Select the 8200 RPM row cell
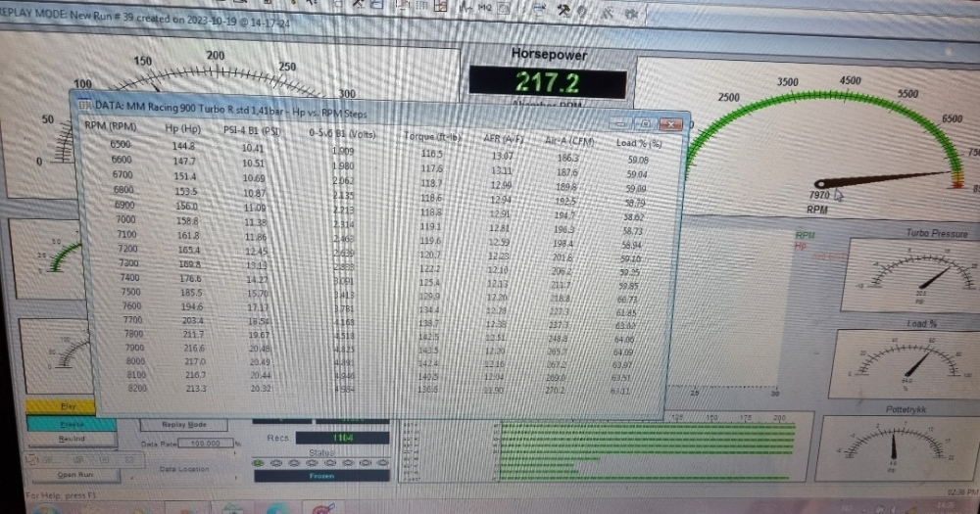The height and width of the screenshot is (514, 980). click(x=137, y=389)
